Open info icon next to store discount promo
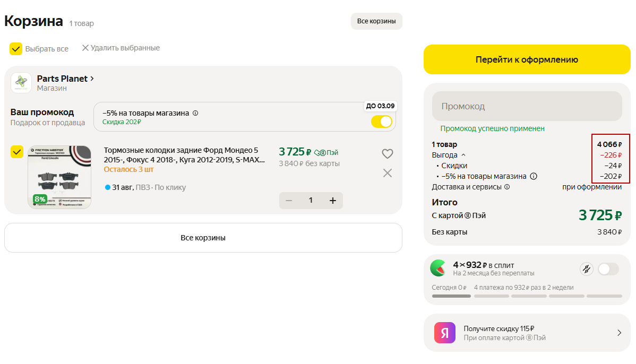 (195, 113)
